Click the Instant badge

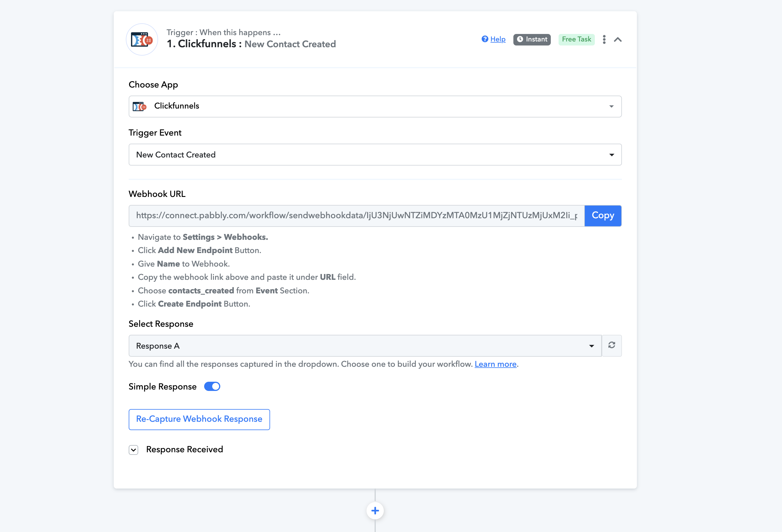[532, 39]
